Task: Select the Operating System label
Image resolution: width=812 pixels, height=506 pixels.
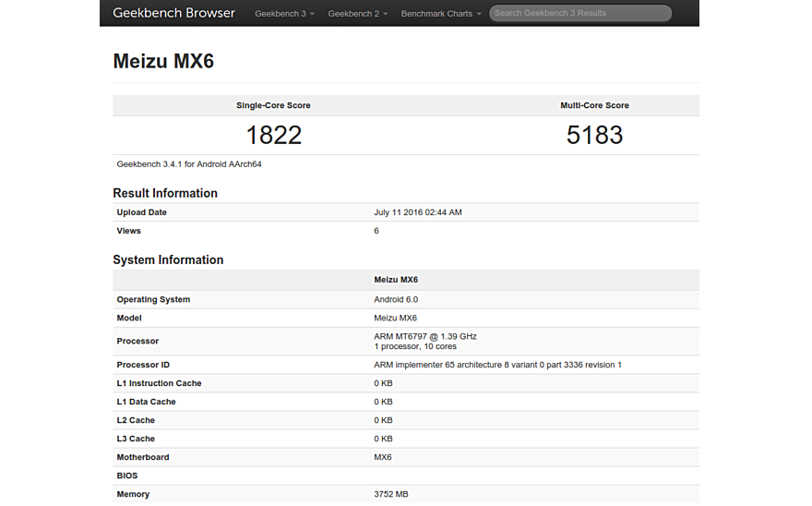Action: point(153,300)
